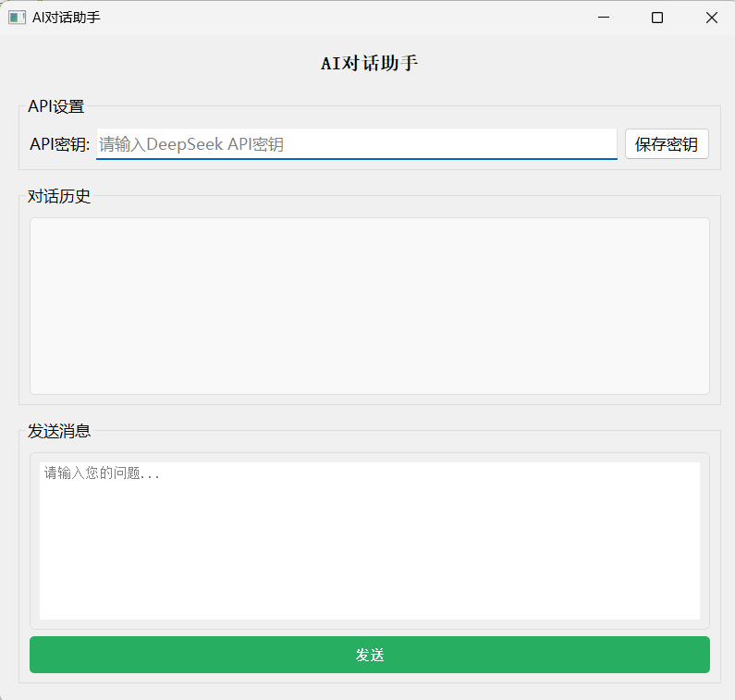735x700 pixels.
Task: Minimize the AI对话助手 window
Action: point(604,18)
